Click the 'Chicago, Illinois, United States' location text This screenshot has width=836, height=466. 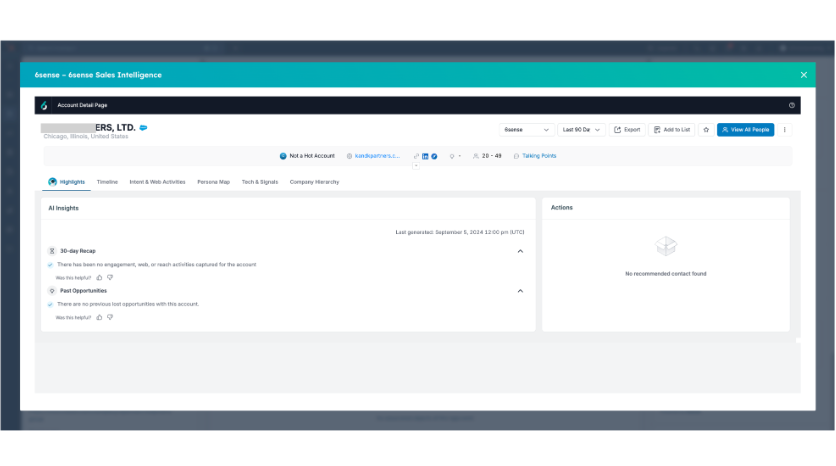pos(86,136)
